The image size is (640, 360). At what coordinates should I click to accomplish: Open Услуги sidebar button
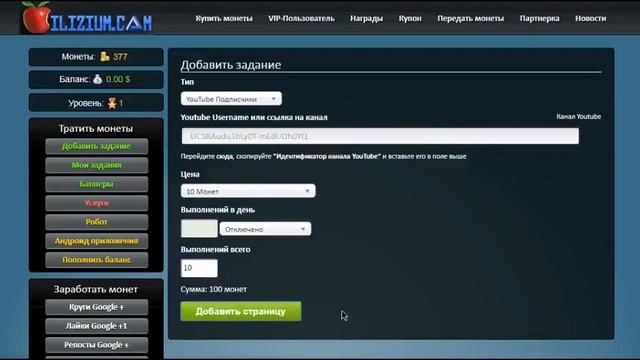[97, 203]
